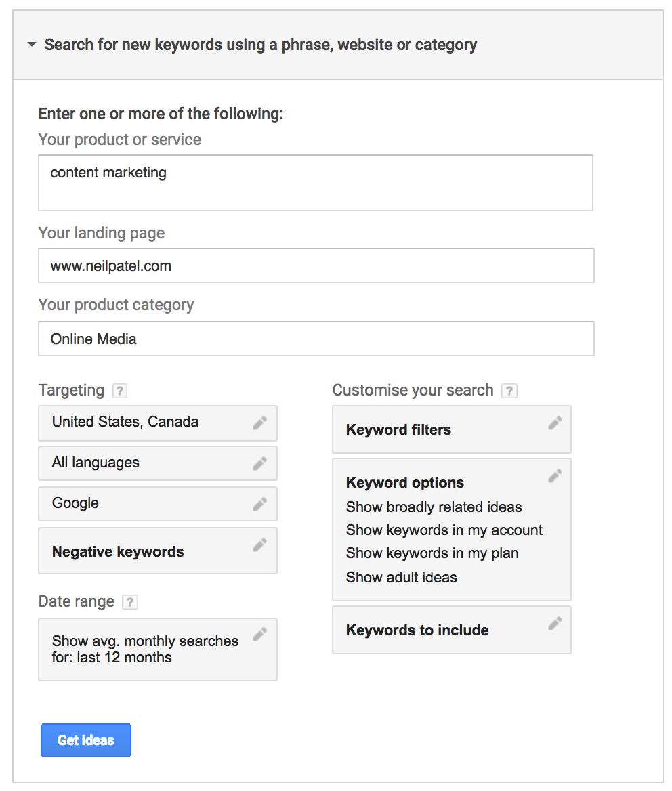
Task: Open Keyword filters with the pencil icon
Action: tap(555, 423)
